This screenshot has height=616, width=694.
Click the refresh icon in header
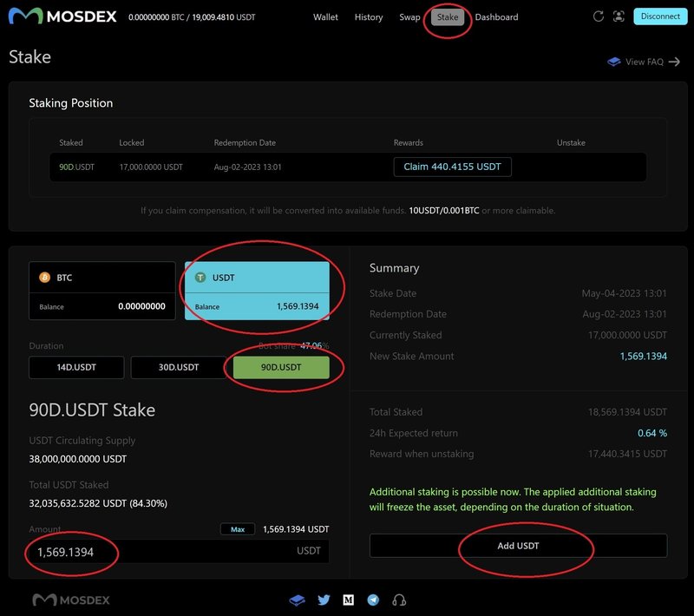(x=598, y=16)
